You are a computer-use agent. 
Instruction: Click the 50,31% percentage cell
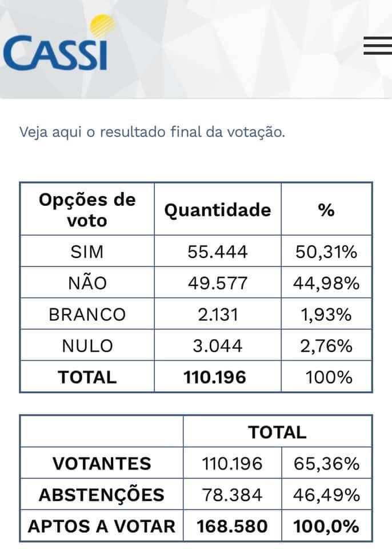click(x=326, y=252)
